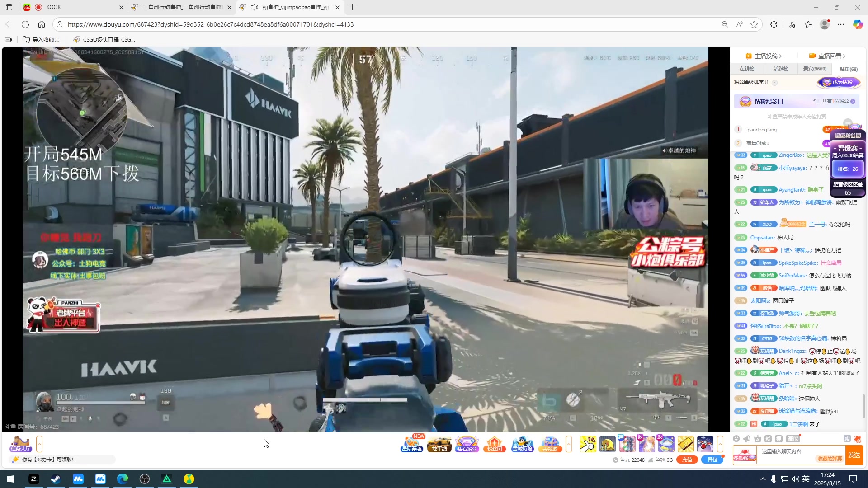Open a new browser tab
This screenshot has height=488, width=868.
coord(353,7)
